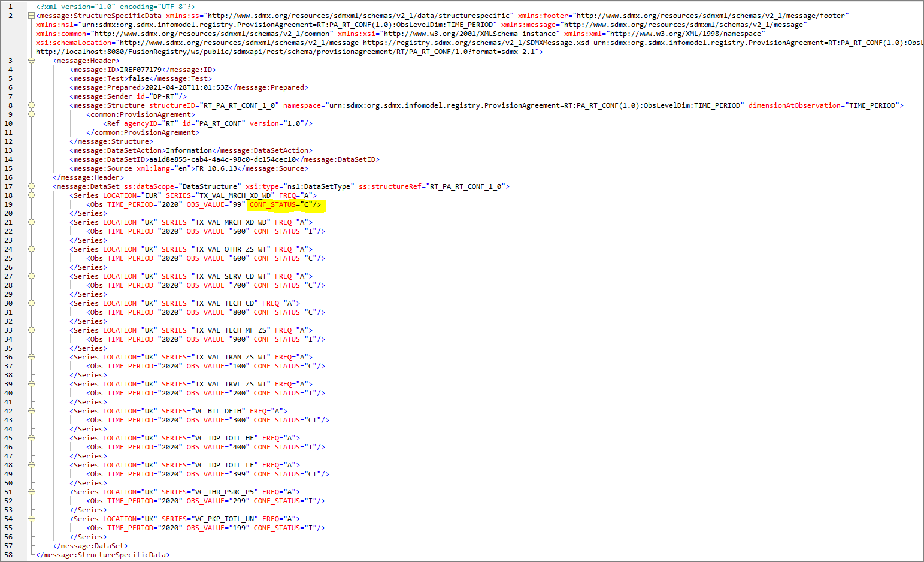Collapse the TX_VAL_OTHR_ZS_WT Series fold
The image size is (924, 562).
(31, 249)
